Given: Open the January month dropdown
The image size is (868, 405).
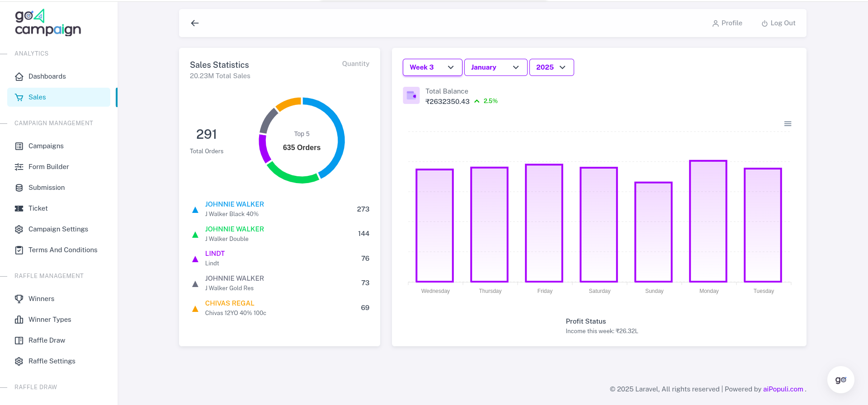Looking at the screenshot, I should pos(496,67).
